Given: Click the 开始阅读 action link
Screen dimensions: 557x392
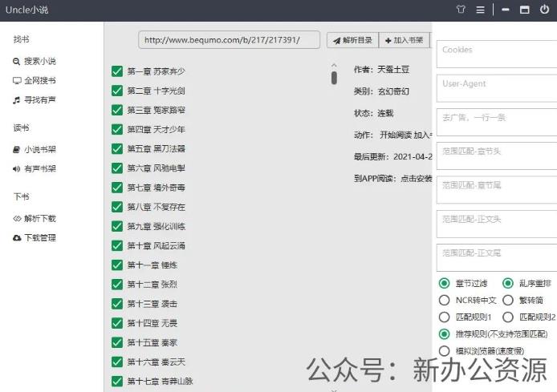Looking at the screenshot, I should pos(396,135).
